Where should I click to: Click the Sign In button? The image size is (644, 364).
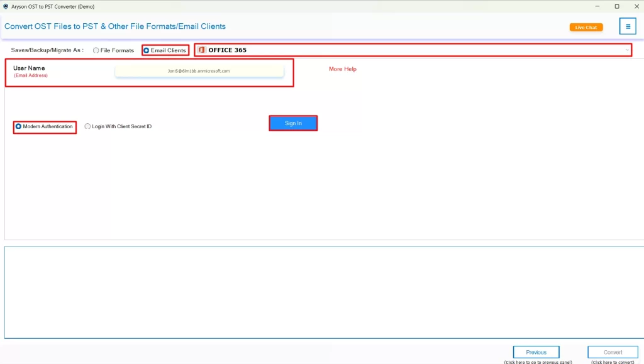coord(293,123)
